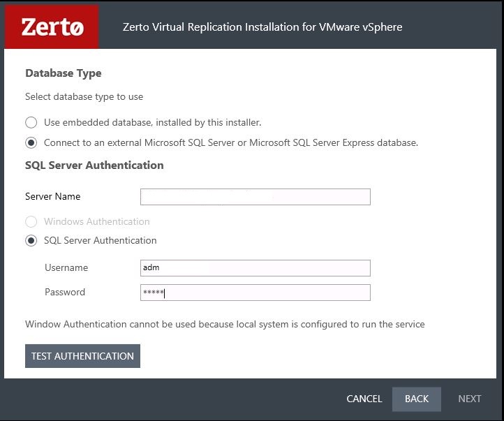This screenshot has height=421, width=504.
Task: Proceed with the Next button
Action: pos(469,399)
